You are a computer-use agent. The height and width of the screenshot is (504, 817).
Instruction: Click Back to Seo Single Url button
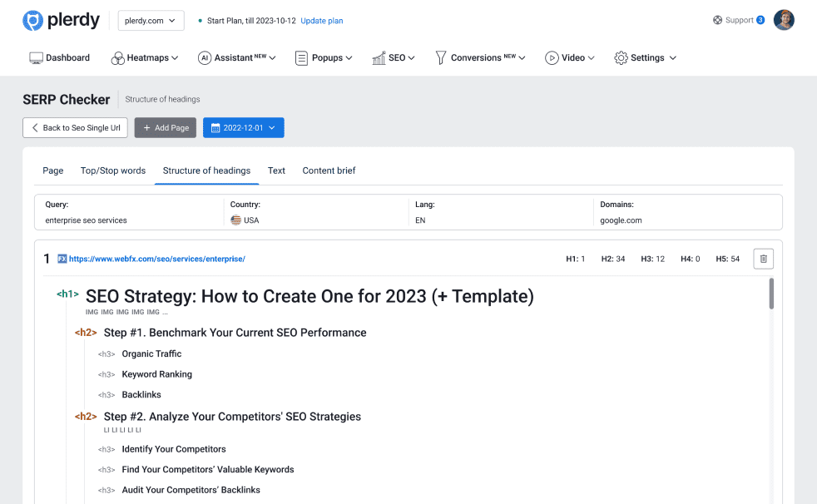pos(75,128)
